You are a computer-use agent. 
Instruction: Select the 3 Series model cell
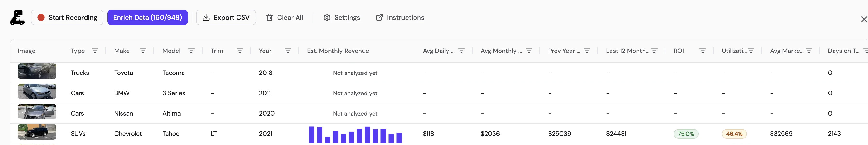coord(174,93)
